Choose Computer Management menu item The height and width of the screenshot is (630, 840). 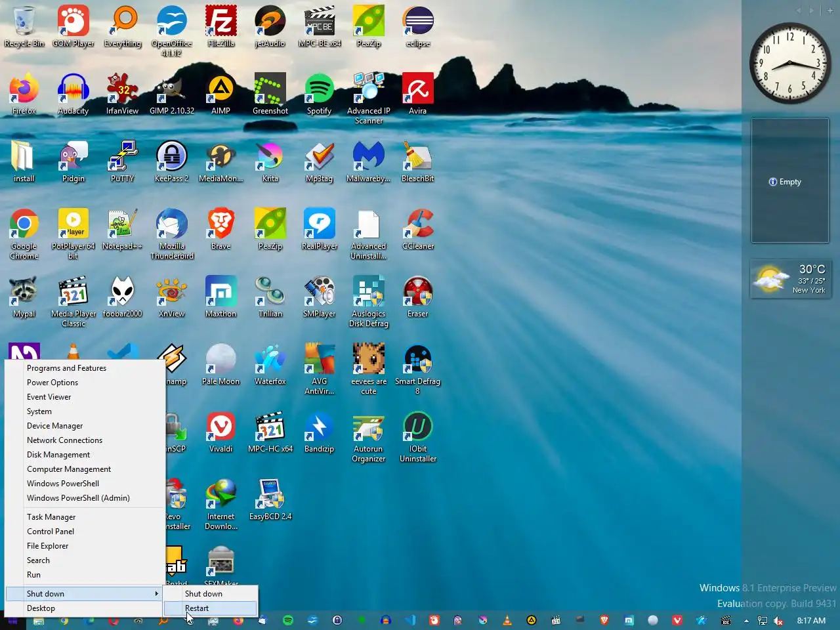coord(85,469)
